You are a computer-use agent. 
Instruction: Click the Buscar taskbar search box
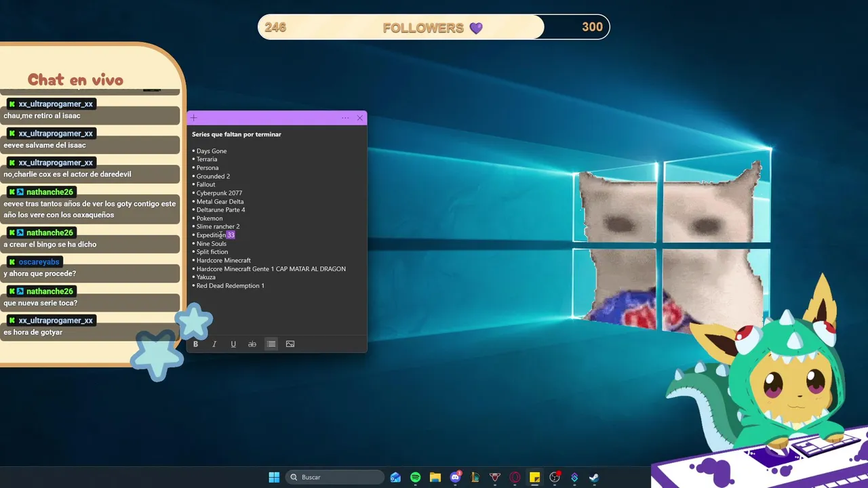335,477
